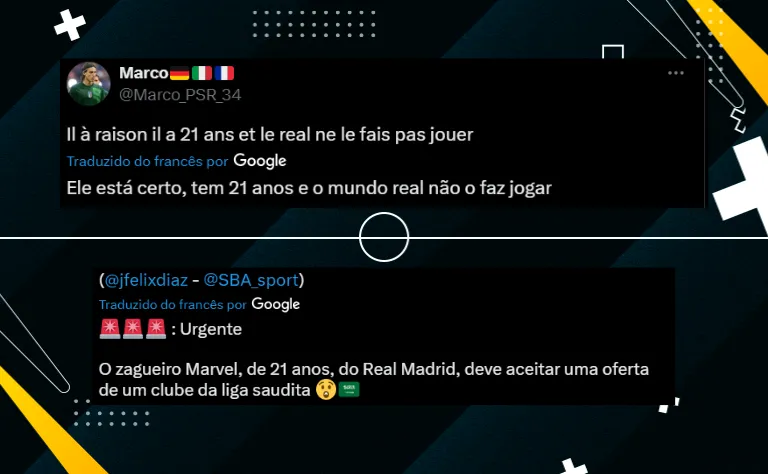Image resolution: width=768 pixels, height=474 pixels.
Task: Click the first siren emoji before Urgente
Action: click(x=110, y=329)
